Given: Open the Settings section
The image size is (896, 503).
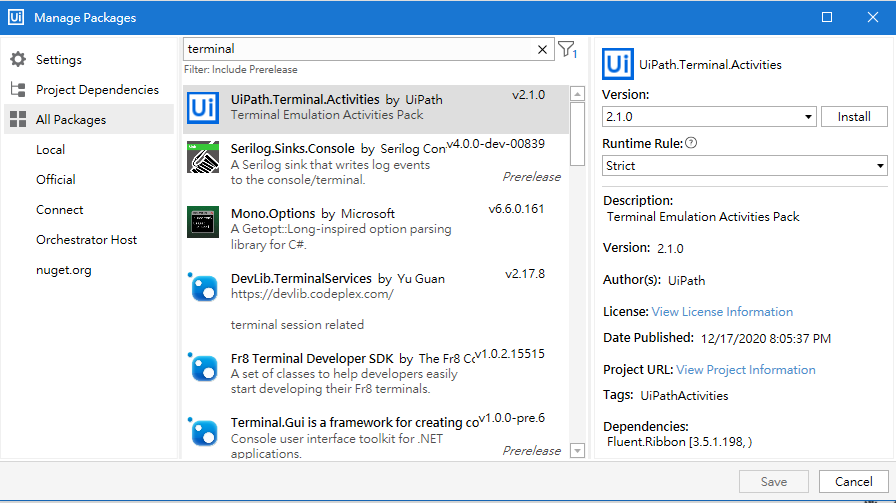Looking at the screenshot, I should pos(59,59).
